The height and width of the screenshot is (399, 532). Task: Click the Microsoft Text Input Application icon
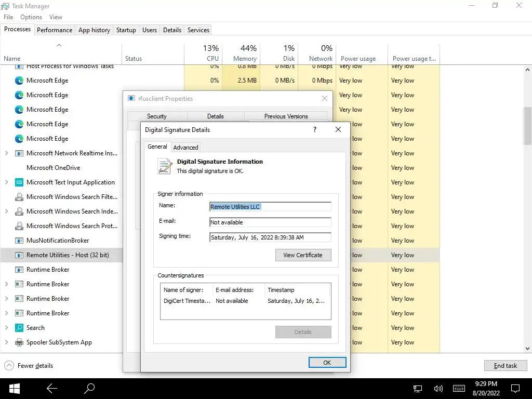(19, 182)
